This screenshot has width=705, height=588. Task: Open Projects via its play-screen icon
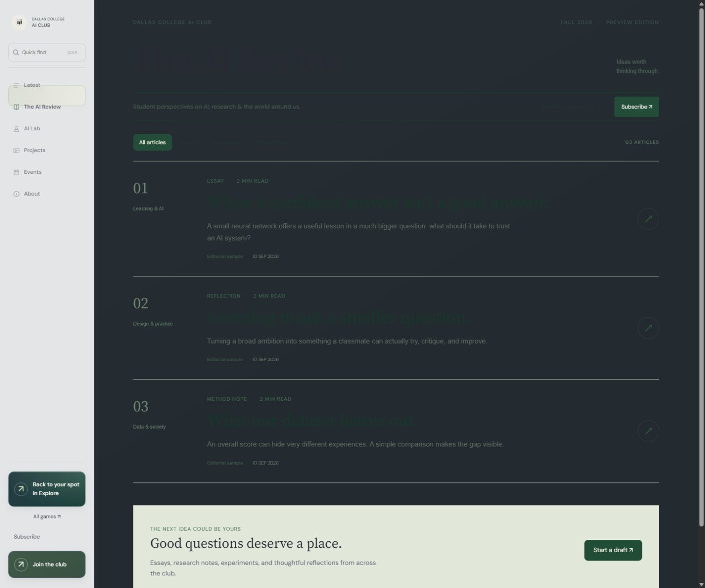tap(16, 150)
